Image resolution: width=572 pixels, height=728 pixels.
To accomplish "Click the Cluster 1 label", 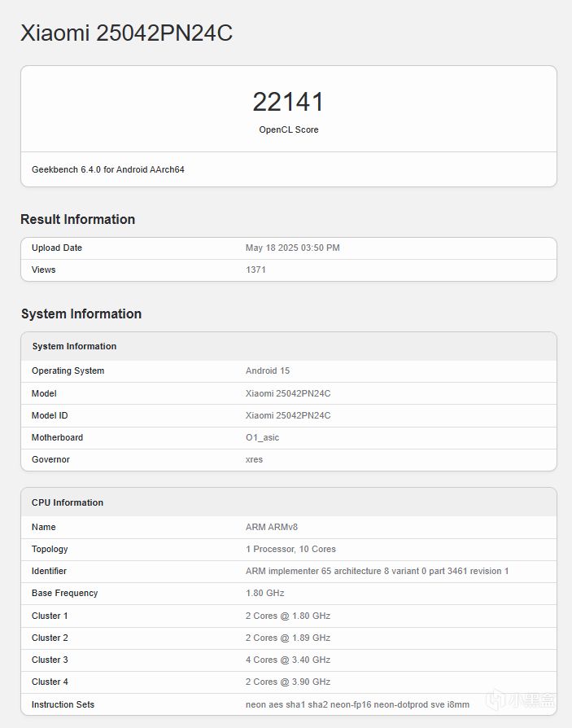I will point(50,616).
